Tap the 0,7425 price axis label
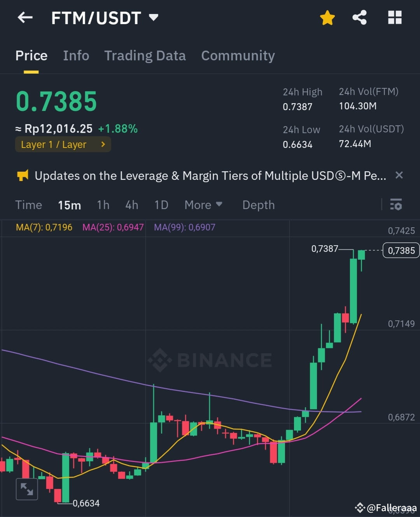 [401, 231]
